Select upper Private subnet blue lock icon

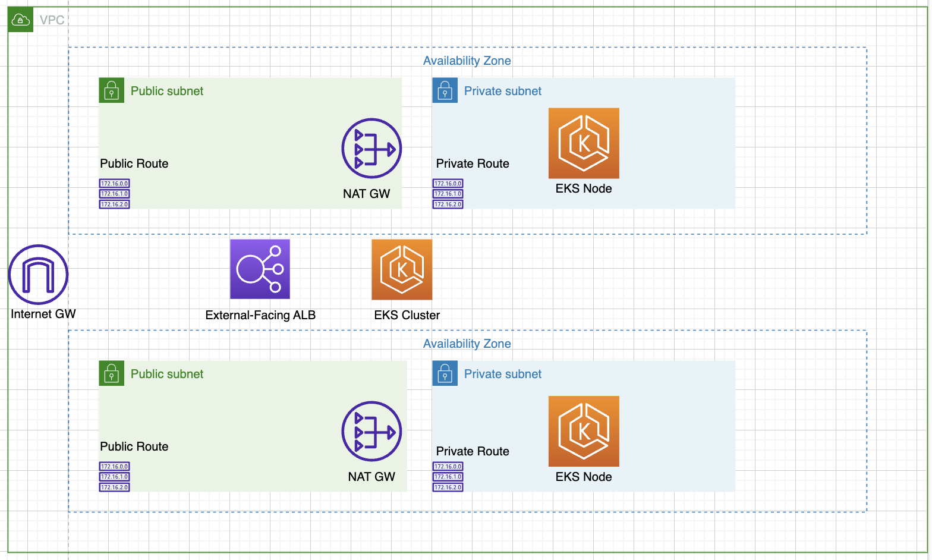pos(445,90)
